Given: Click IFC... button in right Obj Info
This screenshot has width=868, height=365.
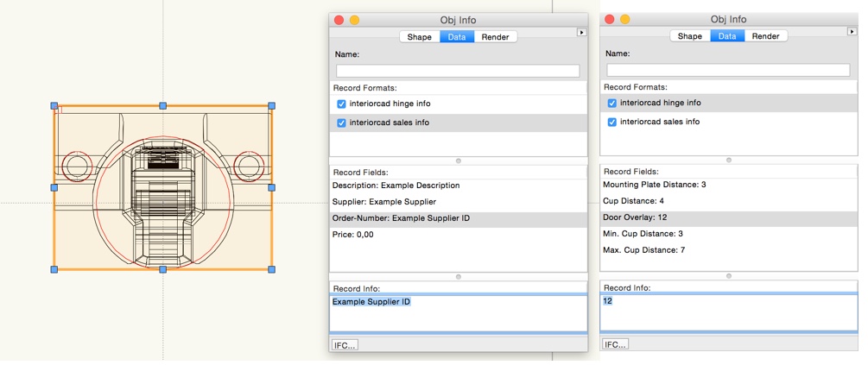Looking at the screenshot, I should (616, 344).
